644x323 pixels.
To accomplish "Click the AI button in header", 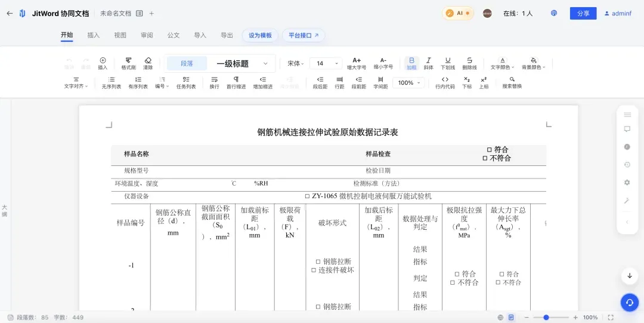I will pos(458,13).
